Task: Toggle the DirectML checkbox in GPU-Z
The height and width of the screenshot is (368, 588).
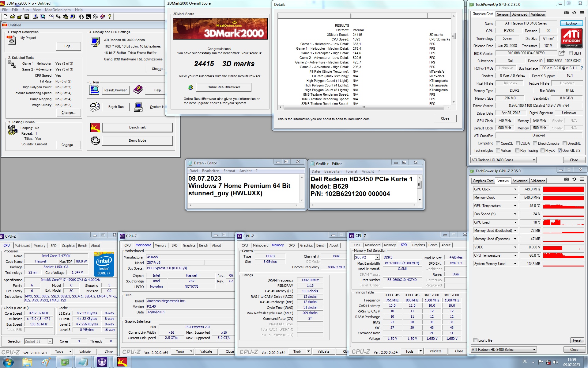Action: tap(564, 144)
